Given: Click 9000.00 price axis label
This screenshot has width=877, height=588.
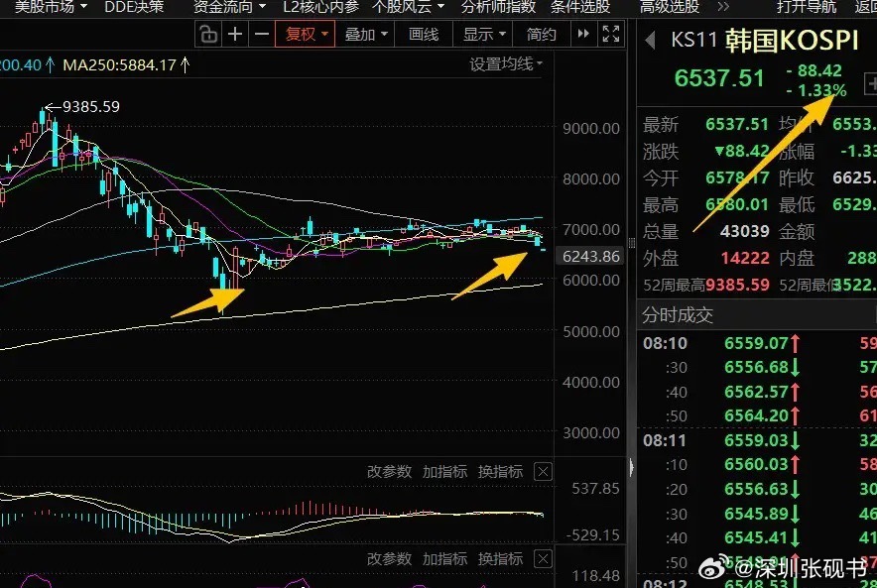Looking at the screenshot, I should 591,129.
